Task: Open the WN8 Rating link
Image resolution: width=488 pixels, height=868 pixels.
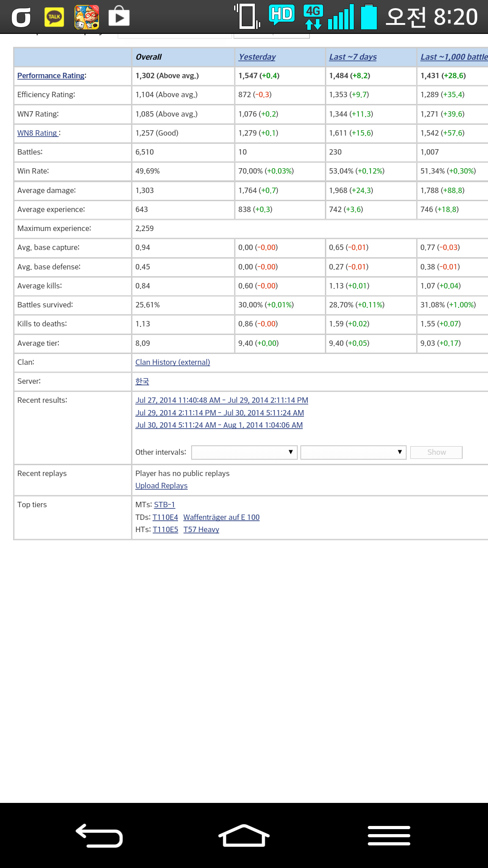Action: (38, 133)
